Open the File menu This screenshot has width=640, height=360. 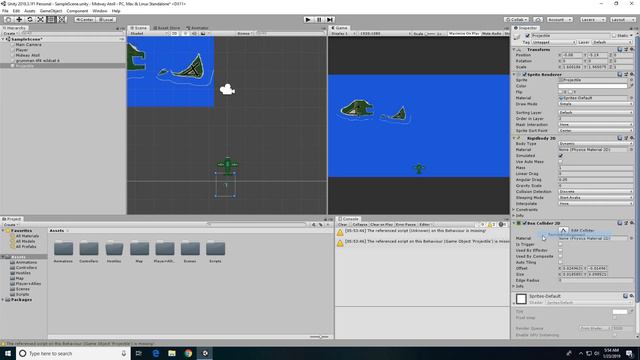pyautogui.click(x=5, y=11)
